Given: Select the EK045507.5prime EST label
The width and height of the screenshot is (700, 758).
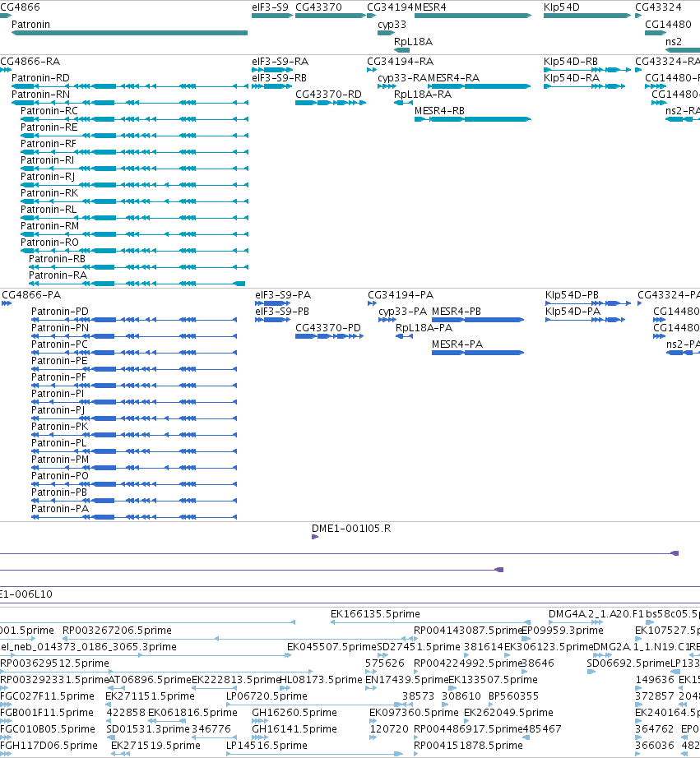Looking at the screenshot, I should pos(331,647).
